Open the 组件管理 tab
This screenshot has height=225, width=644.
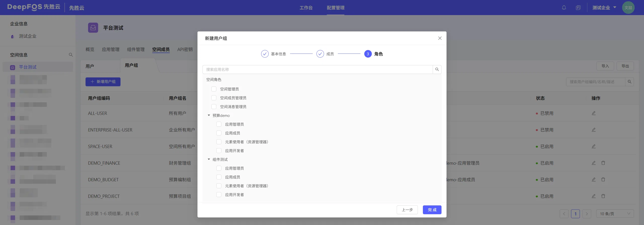[x=136, y=50]
